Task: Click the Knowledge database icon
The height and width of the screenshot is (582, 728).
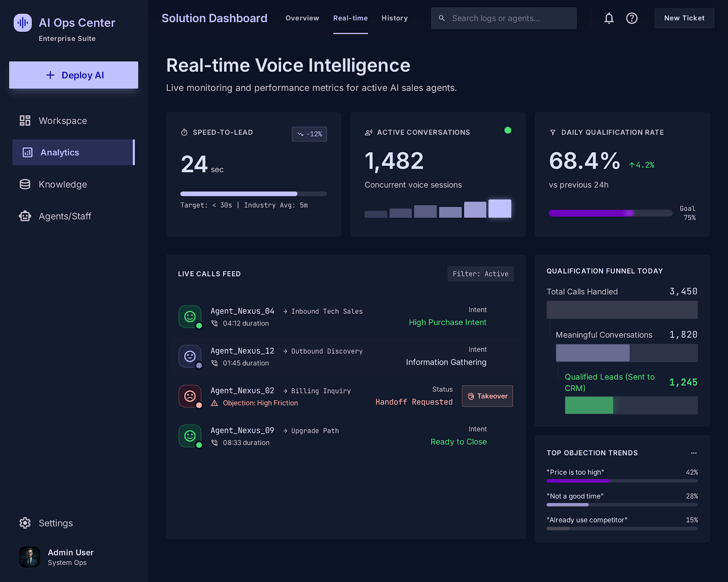Action: click(x=25, y=184)
